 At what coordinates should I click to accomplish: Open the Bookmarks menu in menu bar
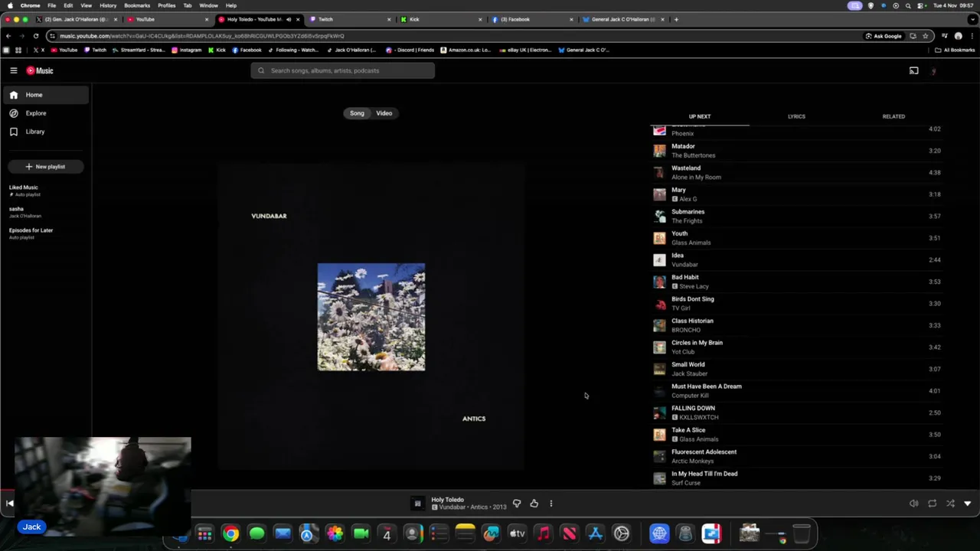(137, 5)
